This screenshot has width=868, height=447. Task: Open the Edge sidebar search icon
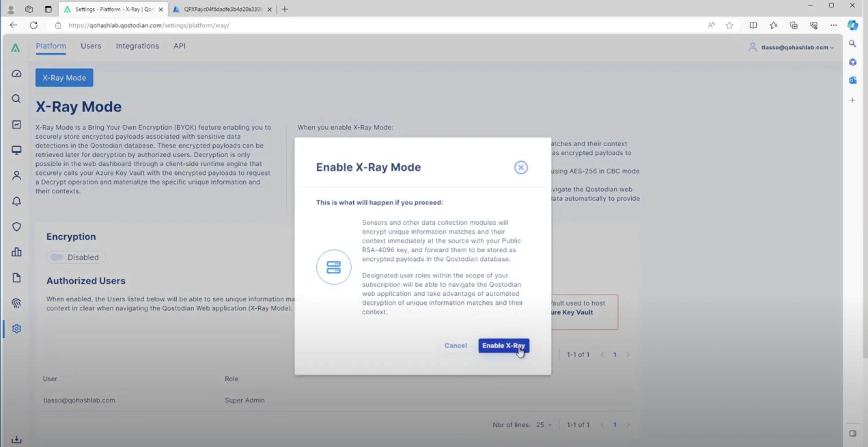tap(853, 44)
